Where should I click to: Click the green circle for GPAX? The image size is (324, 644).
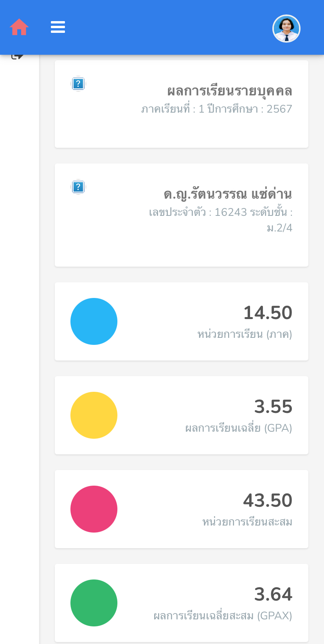pos(94,603)
